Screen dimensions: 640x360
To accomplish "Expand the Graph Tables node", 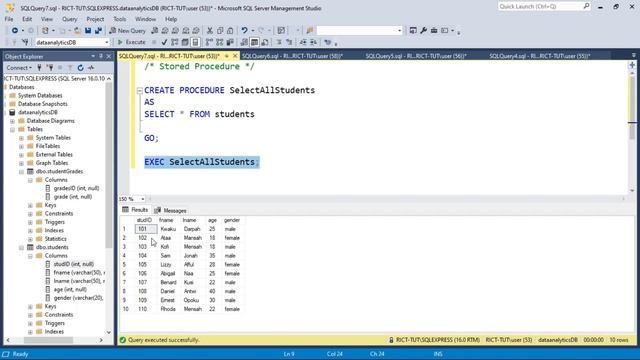I will (21, 163).
